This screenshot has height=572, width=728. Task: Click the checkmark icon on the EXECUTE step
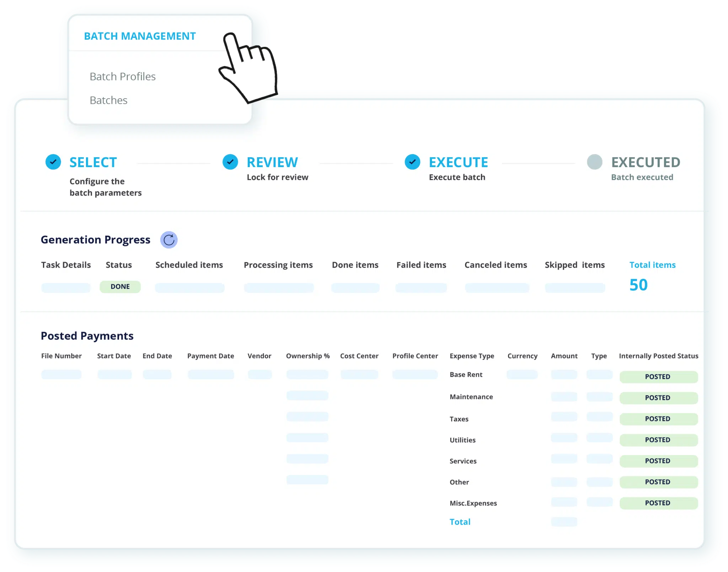[x=412, y=162]
